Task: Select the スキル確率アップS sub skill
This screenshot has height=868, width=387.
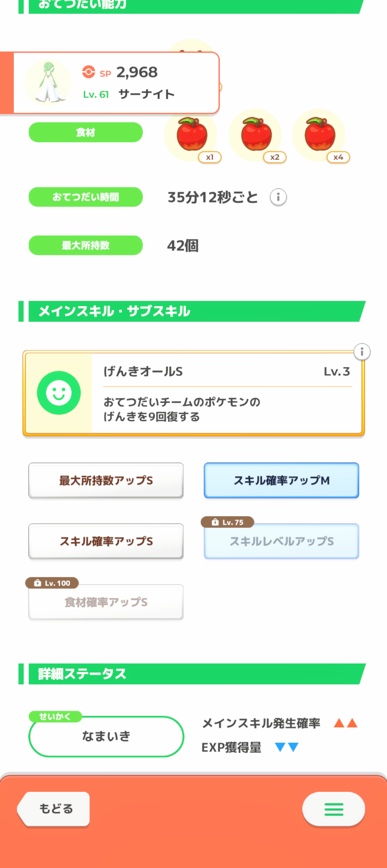Action: point(106,541)
